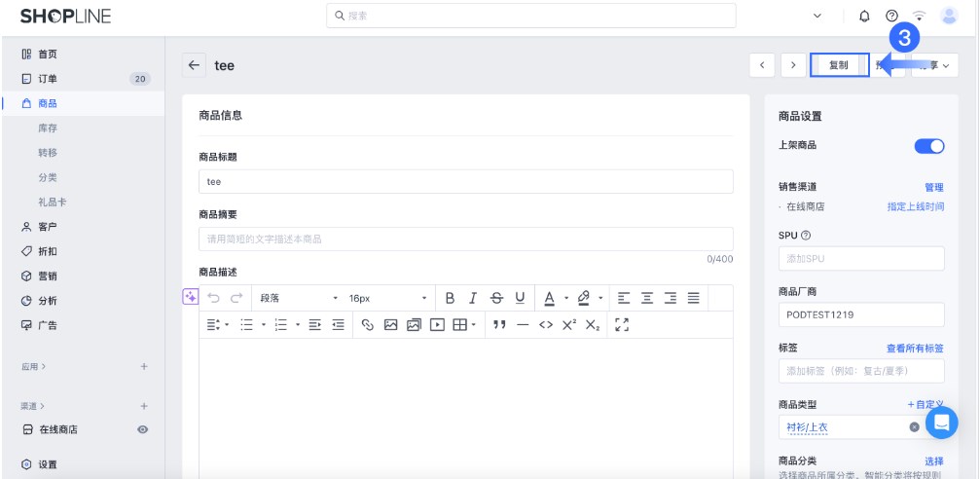Image resolution: width=980 pixels, height=479 pixels.
Task: Toggle online store preview eye icon
Action: pyautogui.click(x=142, y=429)
